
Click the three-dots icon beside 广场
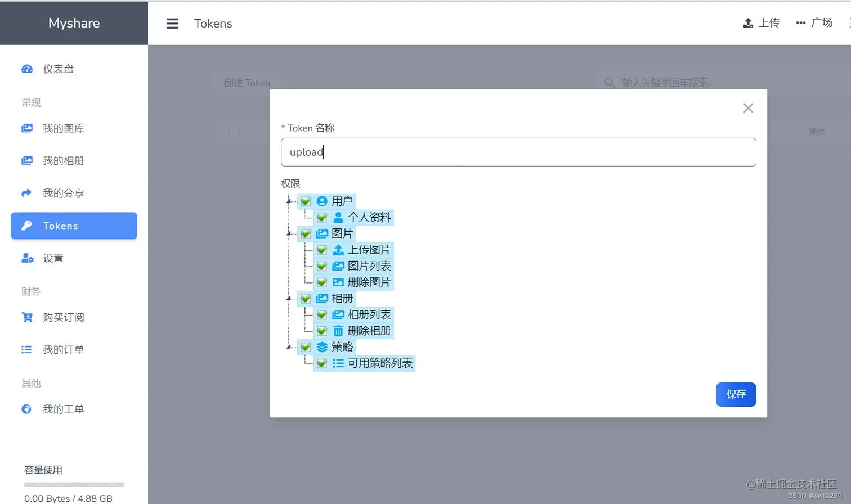click(x=801, y=23)
